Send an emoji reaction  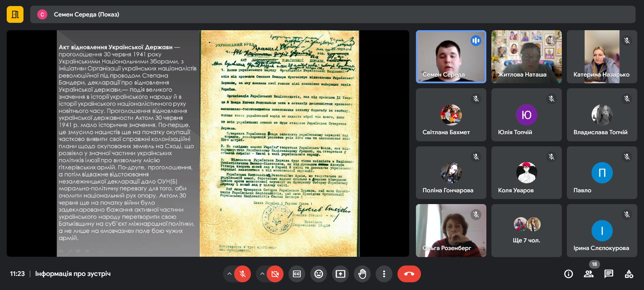[x=319, y=274]
